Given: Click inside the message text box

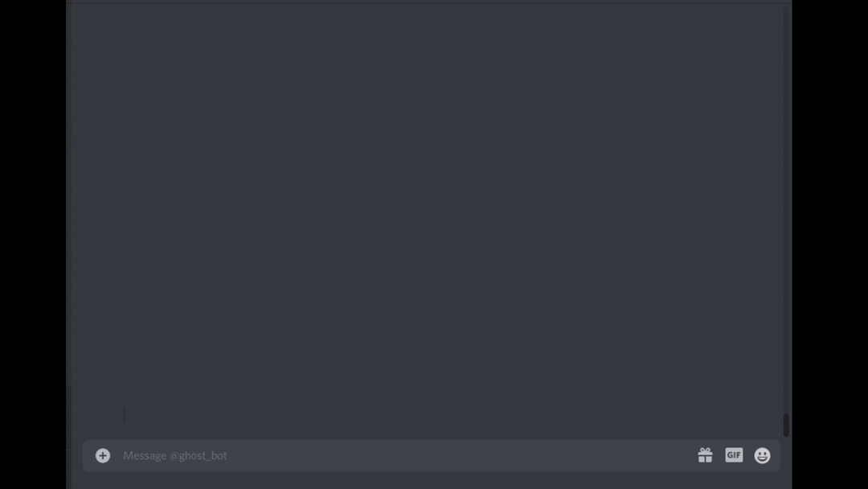Looking at the screenshot, I should coord(404,455).
